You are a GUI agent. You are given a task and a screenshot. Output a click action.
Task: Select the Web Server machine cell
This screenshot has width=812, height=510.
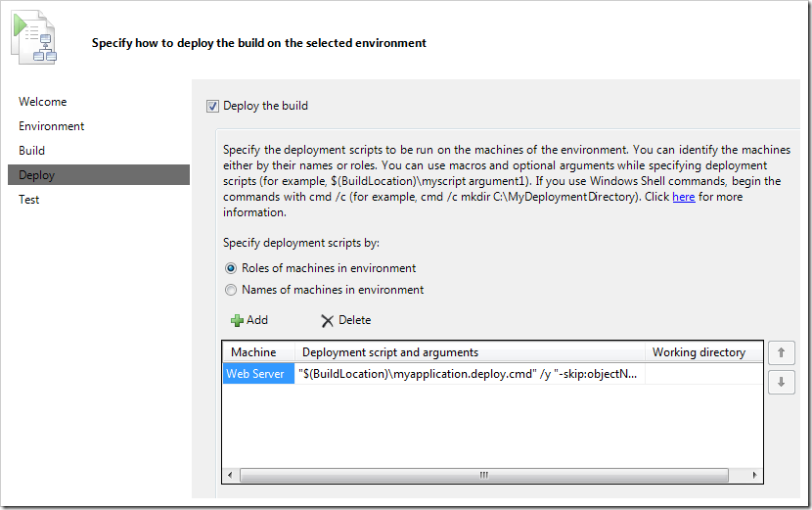pos(259,374)
